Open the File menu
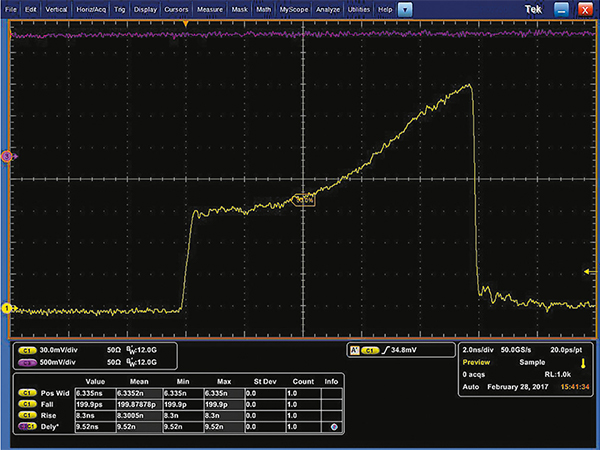The image size is (600, 450). click(x=11, y=9)
